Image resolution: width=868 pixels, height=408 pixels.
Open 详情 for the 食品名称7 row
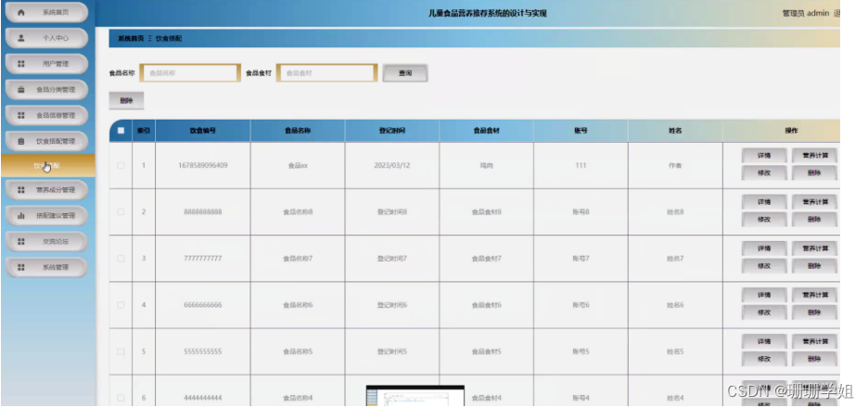pyautogui.click(x=764, y=249)
